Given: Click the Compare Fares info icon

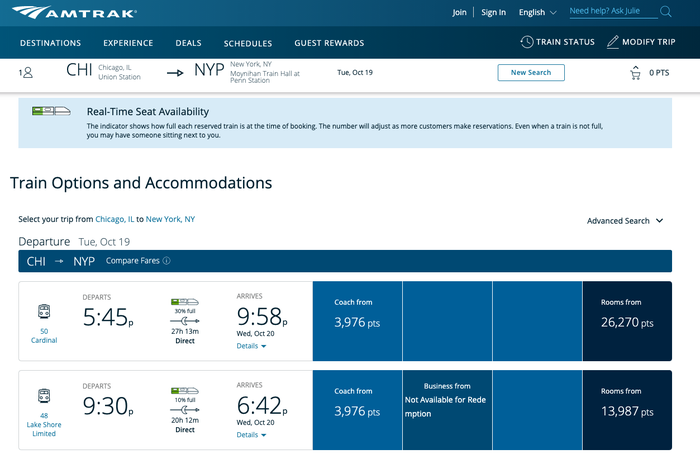Looking at the screenshot, I should pyautogui.click(x=167, y=261).
